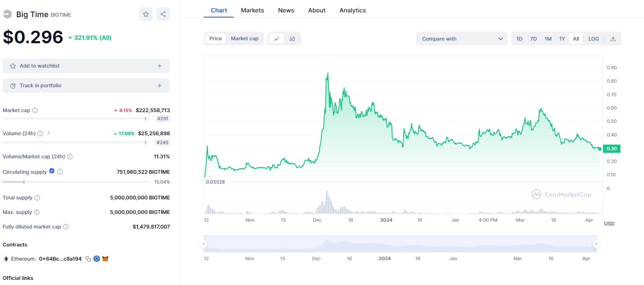The image size is (644, 285).
Task: Open the News tab
Action: click(286, 10)
